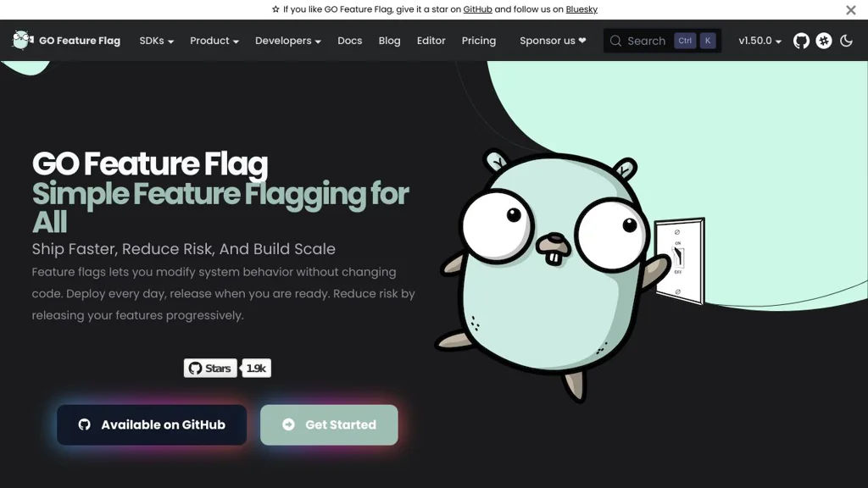The width and height of the screenshot is (868, 488).
Task: Click the GO Feature Flag gopher logo
Action: coord(22,40)
